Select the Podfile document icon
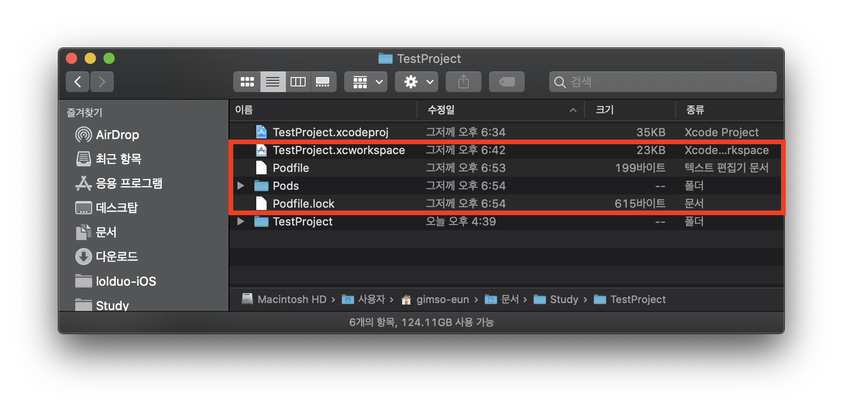868x405 pixels. point(261,168)
